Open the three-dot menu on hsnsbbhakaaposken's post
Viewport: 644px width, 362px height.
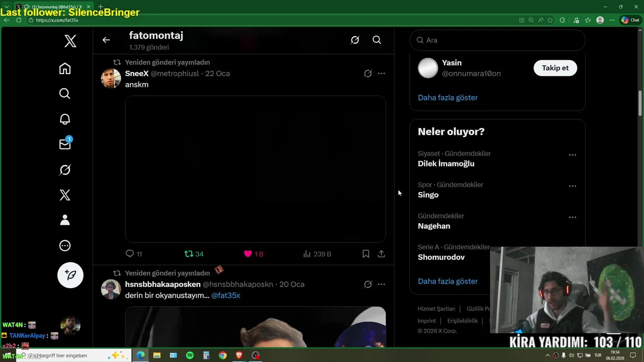381,284
